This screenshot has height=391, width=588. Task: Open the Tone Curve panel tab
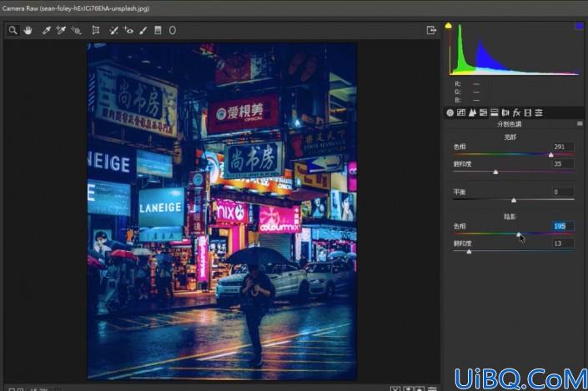point(461,113)
